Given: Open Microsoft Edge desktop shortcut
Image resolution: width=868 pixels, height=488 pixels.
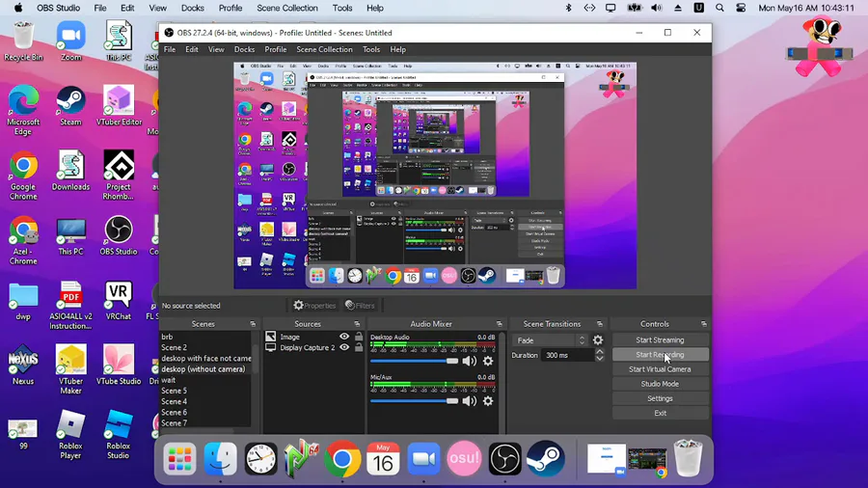Looking at the screenshot, I should coord(23,111).
